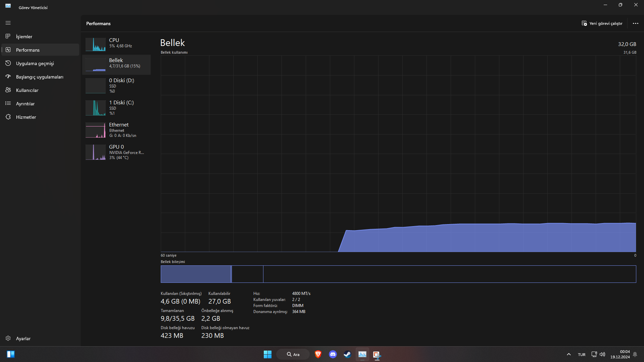The height and width of the screenshot is (362, 644).
Task: Show hidden system tray icons
Action: (568, 354)
